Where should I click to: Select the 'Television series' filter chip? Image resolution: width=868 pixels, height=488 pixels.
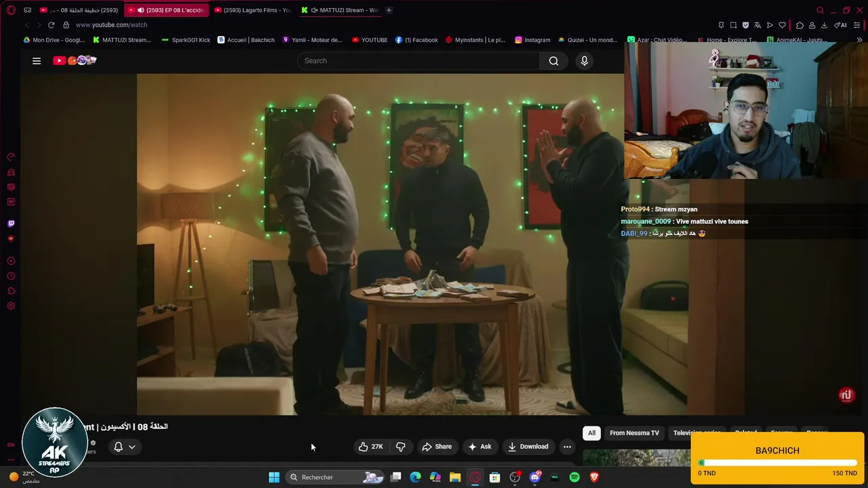coord(696,433)
